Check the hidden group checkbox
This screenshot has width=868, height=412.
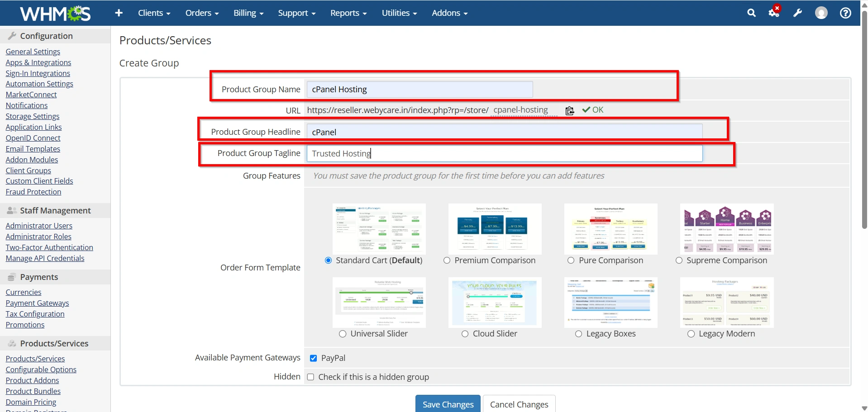310,377
